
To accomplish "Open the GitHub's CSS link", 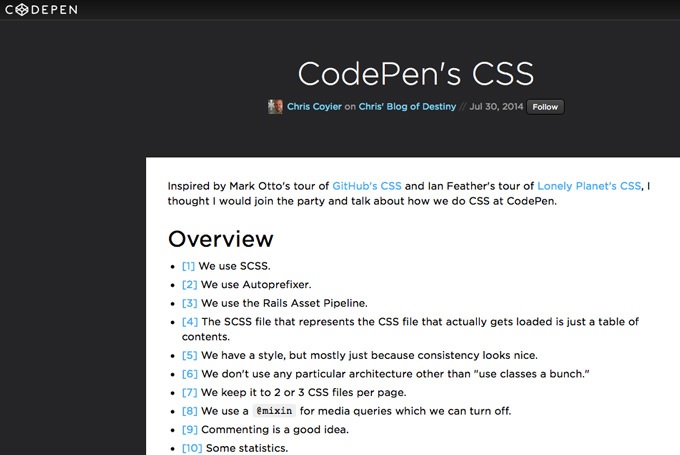I will pos(367,186).
